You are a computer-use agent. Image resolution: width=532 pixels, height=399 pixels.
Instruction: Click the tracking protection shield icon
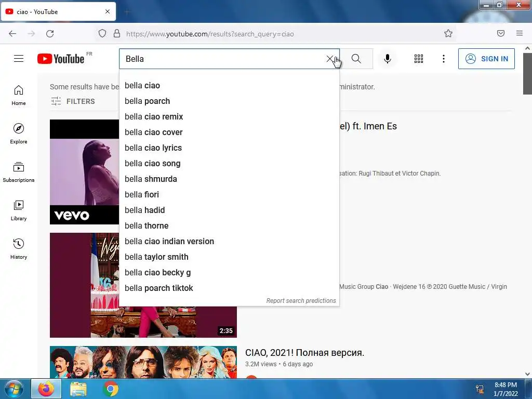[102, 33]
